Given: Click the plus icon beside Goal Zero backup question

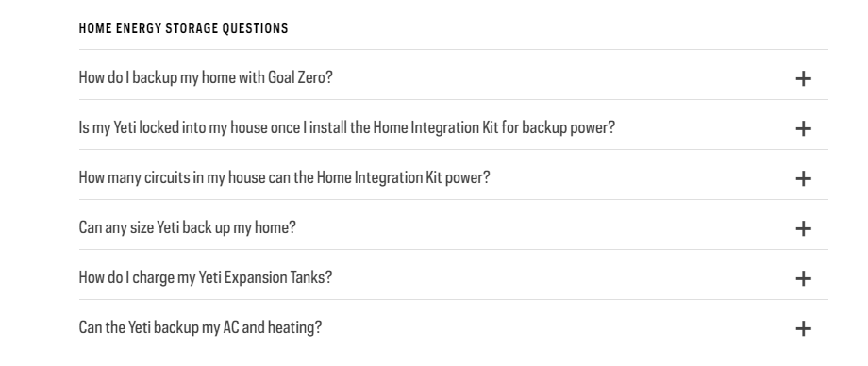Looking at the screenshot, I should click(803, 78).
